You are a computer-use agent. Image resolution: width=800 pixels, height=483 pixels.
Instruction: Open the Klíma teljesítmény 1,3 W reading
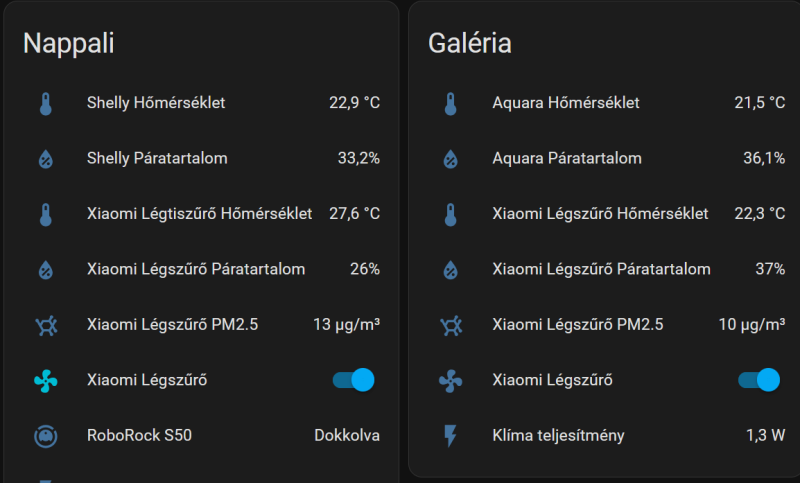(765, 435)
